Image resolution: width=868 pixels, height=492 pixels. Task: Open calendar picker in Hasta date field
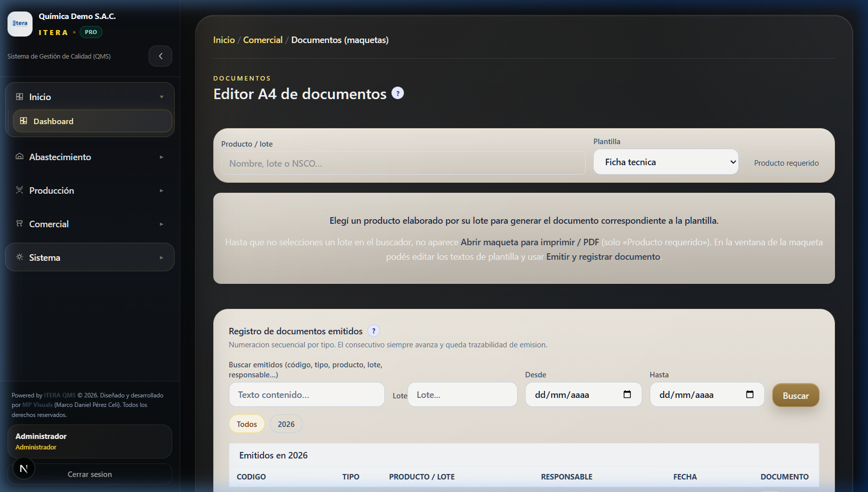[750, 394]
